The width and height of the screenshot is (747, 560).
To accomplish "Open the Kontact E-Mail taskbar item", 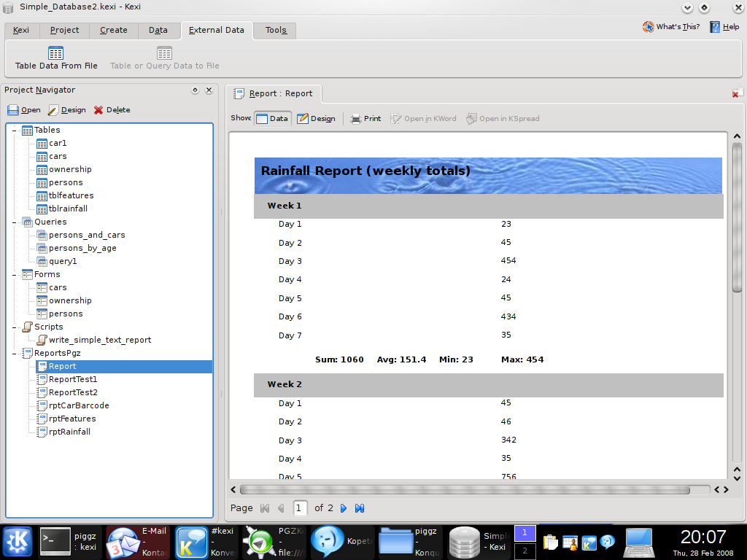I will (138, 542).
